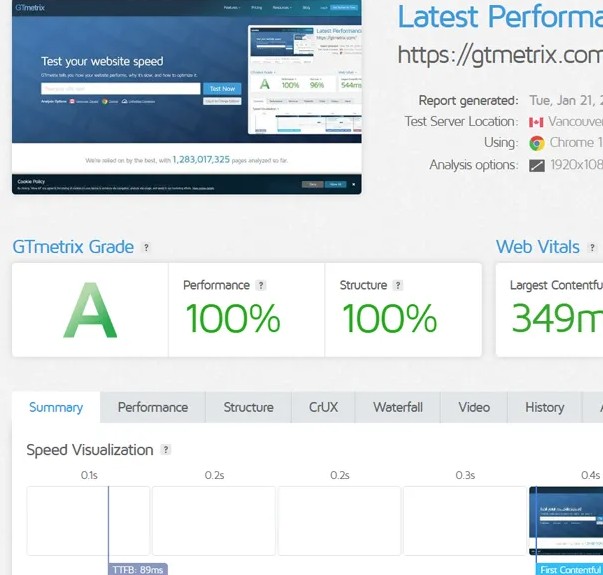Image resolution: width=603 pixels, height=575 pixels.
Task: Click the 349m Largest Contentful value
Action: pyautogui.click(x=557, y=318)
